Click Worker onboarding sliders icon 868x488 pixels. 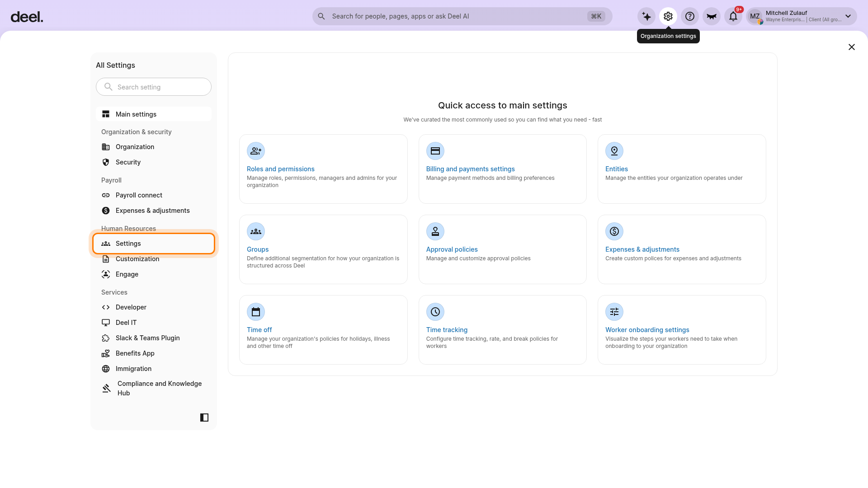614,312
